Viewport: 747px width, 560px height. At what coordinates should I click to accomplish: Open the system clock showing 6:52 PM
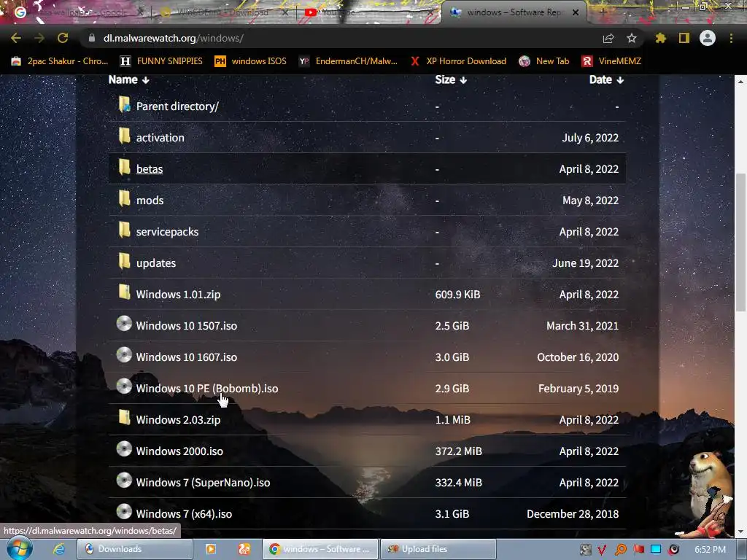click(710, 550)
